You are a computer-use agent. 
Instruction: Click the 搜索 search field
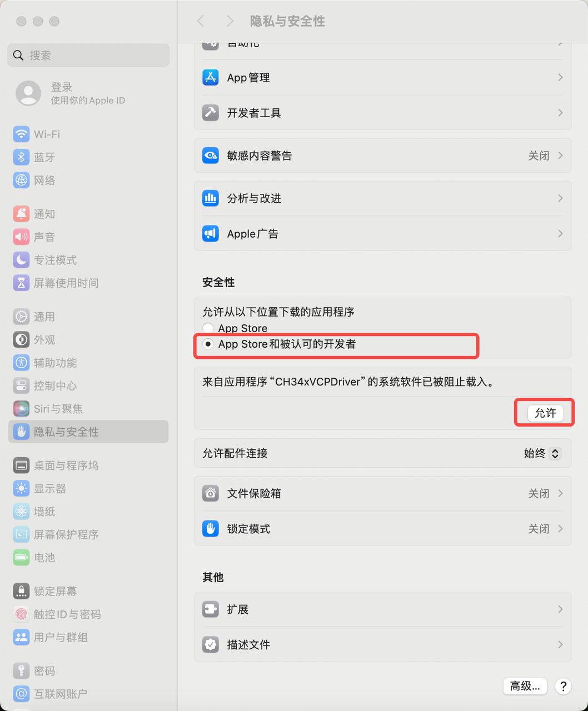tap(88, 55)
